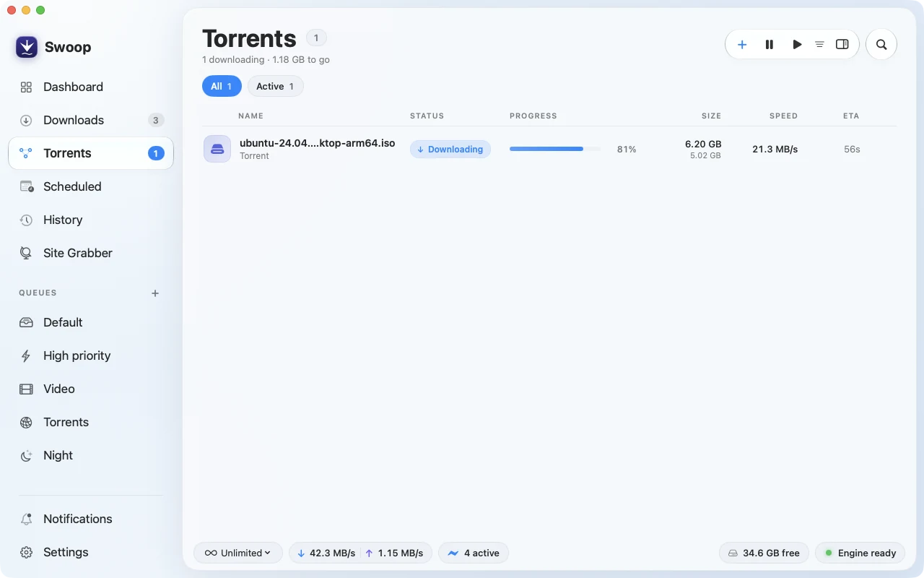Click the 4 active status pill
The image size is (924, 578).
click(x=474, y=553)
